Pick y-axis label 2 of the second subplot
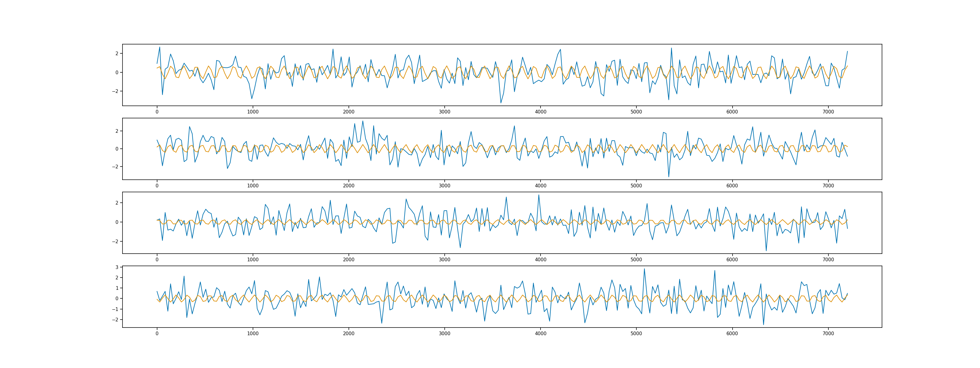 (x=117, y=131)
